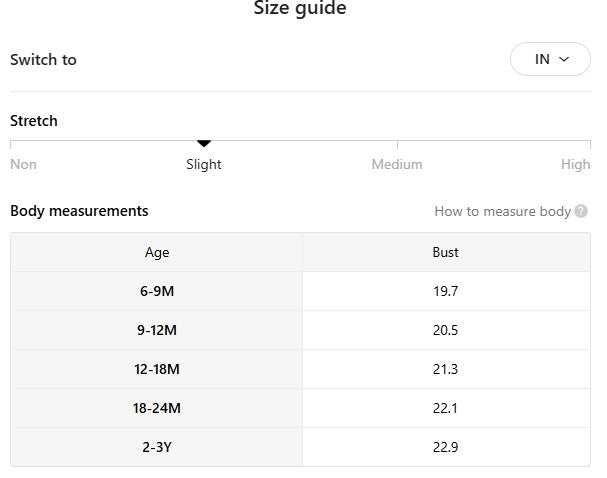Select the 2-3Y age row
The image size is (607, 478).
(x=157, y=447)
